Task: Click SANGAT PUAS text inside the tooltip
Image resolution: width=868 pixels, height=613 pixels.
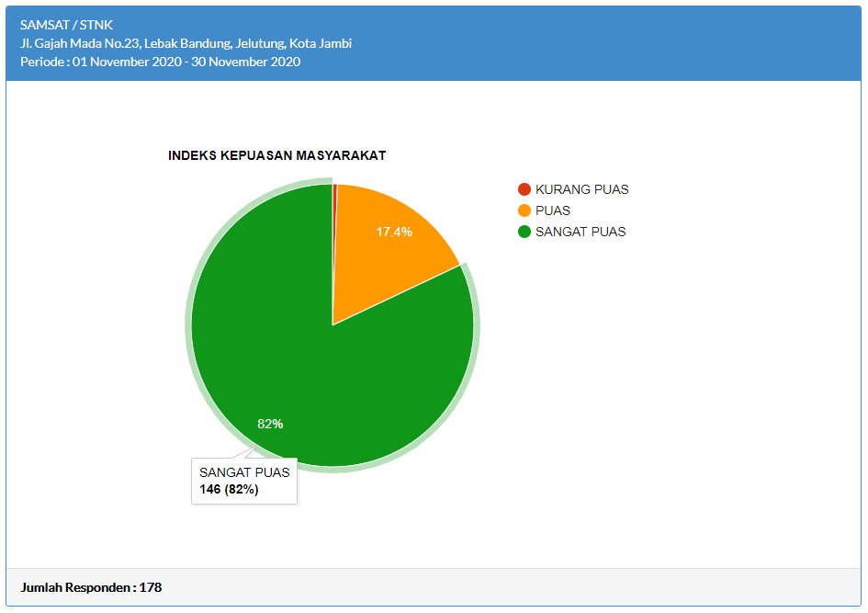Action: (244, 472)
